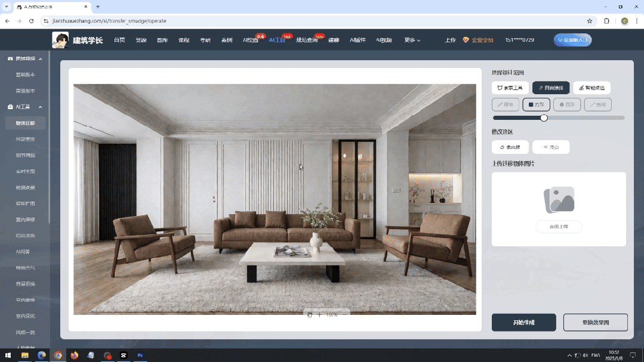Viewport: 644px width, 362px height.
Task: Open the tab search dropdown arrow
Action: coord(7,7)
